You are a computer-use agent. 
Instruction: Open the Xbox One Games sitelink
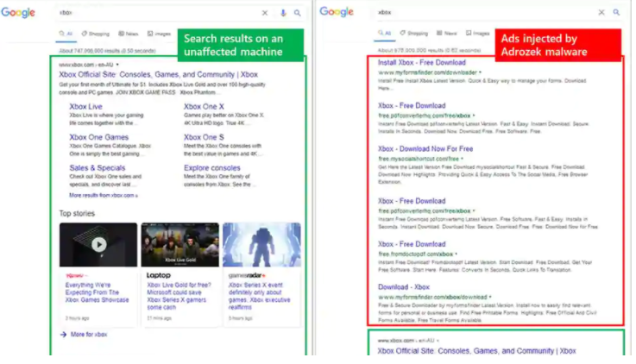point(98,137)
